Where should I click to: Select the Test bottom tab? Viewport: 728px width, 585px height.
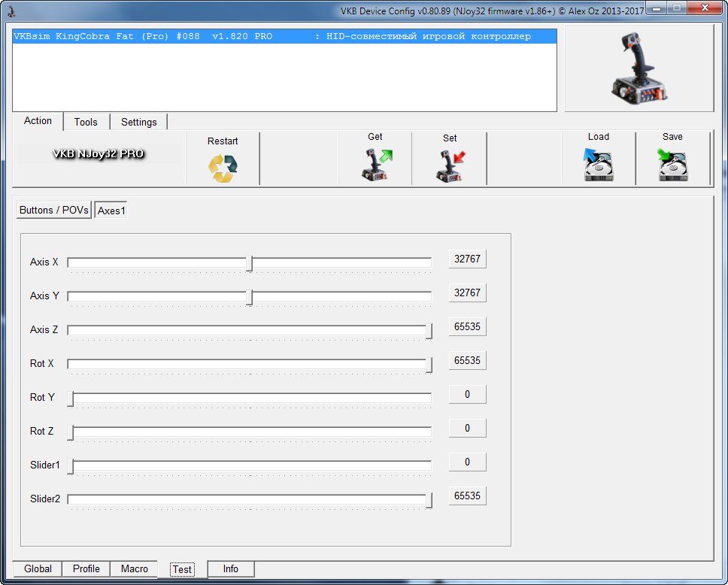pyautogui.click(x=182, y=569)
